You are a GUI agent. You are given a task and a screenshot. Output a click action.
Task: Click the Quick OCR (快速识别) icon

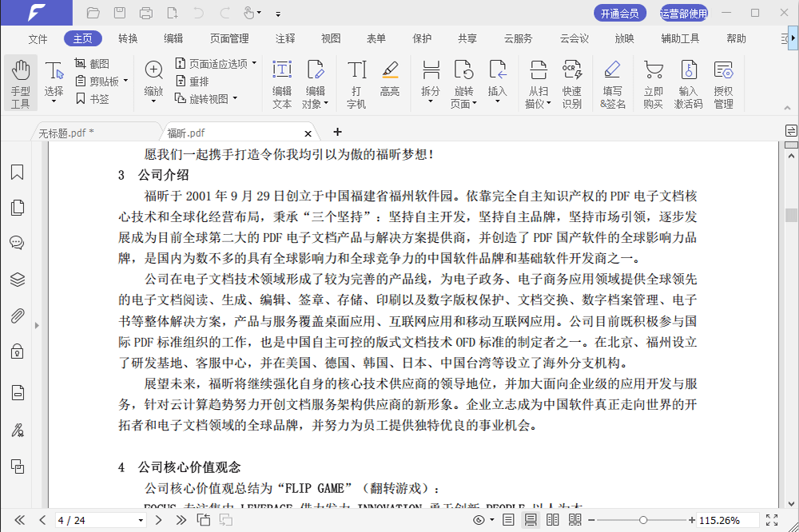572,84
